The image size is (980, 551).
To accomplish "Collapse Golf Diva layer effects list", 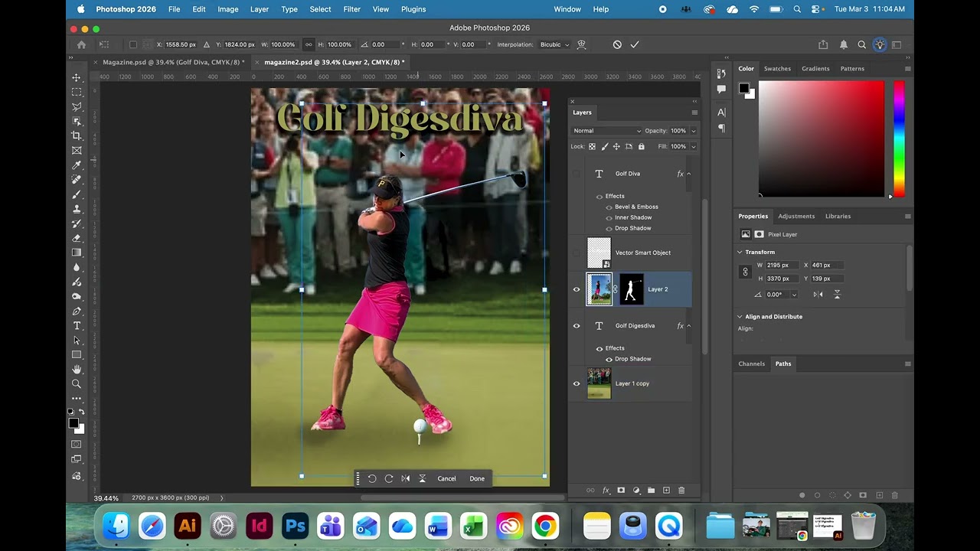I will 688,174.
